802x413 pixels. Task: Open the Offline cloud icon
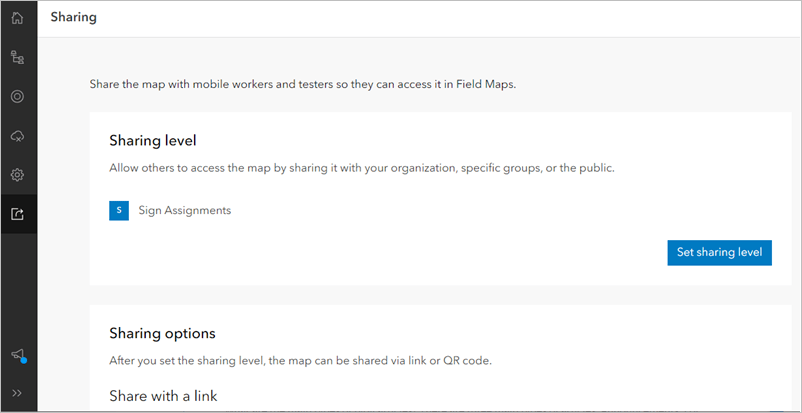pyautogui.click(x=17, y=136)
